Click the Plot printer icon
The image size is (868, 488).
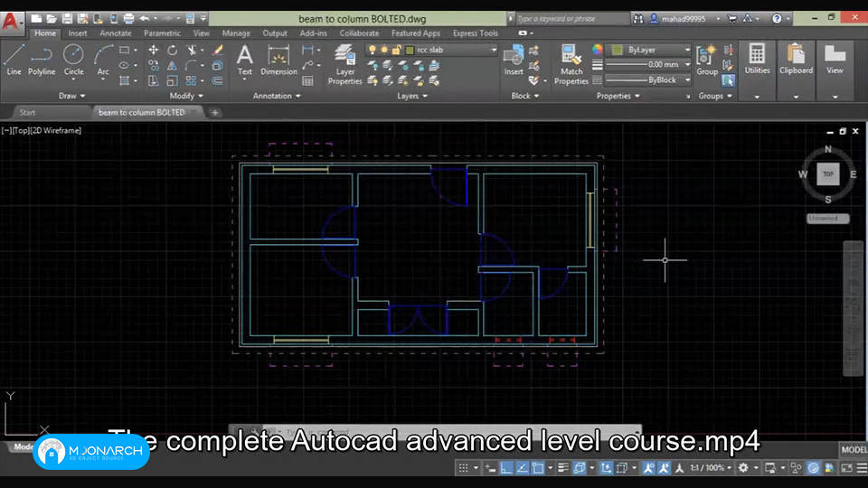(x=128, y=18)
